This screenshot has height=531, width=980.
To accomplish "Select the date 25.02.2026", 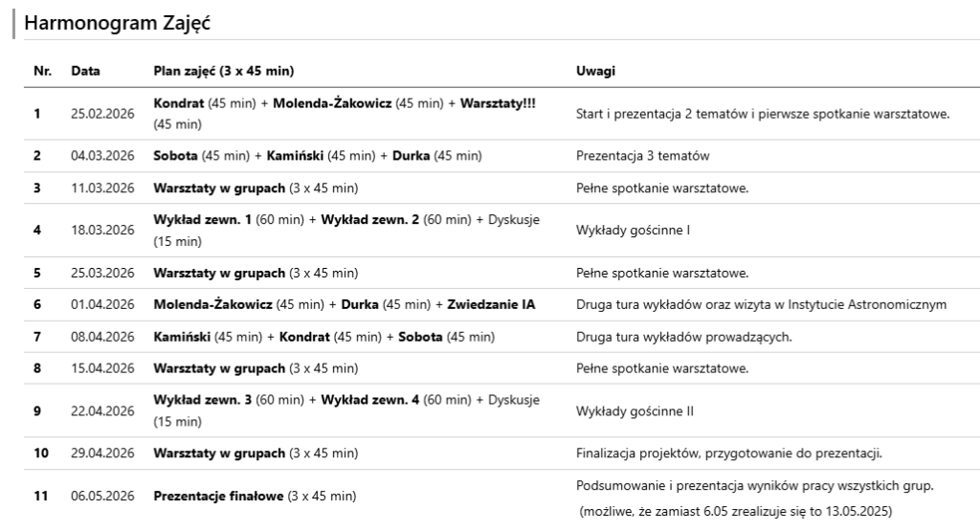I will (x=102, y=114).
